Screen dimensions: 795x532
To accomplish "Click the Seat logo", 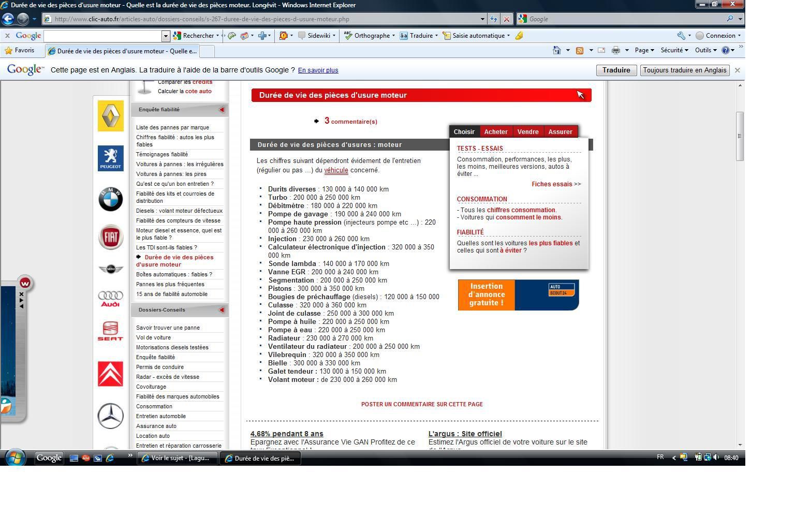I will [111, 331].
